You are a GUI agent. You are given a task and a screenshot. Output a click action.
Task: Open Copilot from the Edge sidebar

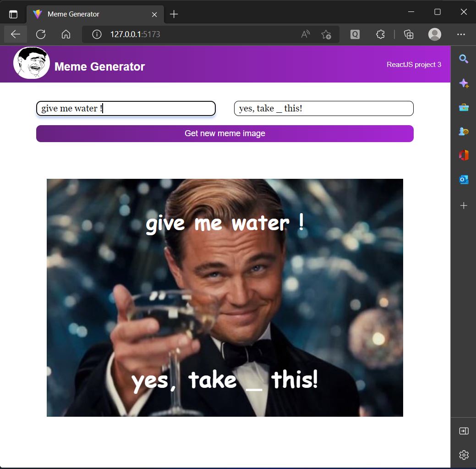coord(464,83)
